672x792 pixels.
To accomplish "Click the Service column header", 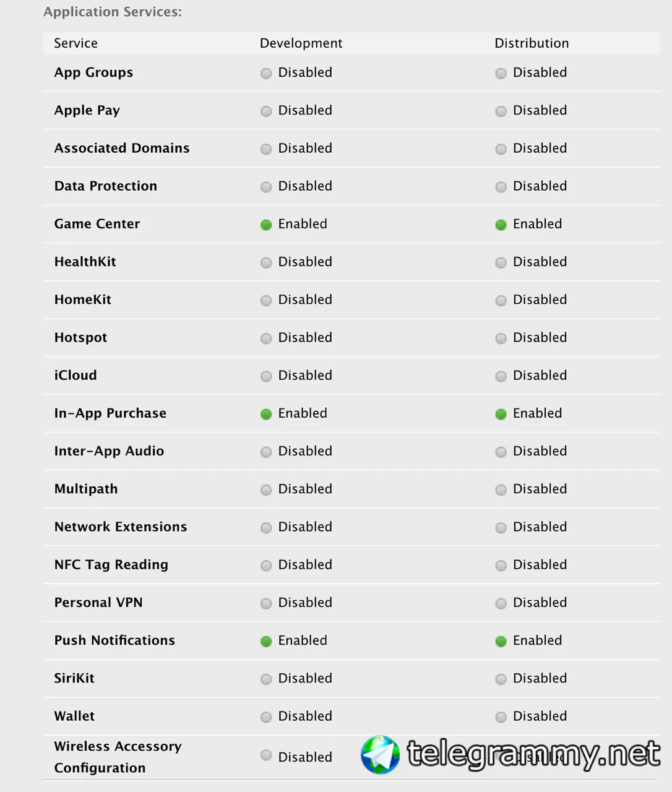I will click(x=75, y=43).
